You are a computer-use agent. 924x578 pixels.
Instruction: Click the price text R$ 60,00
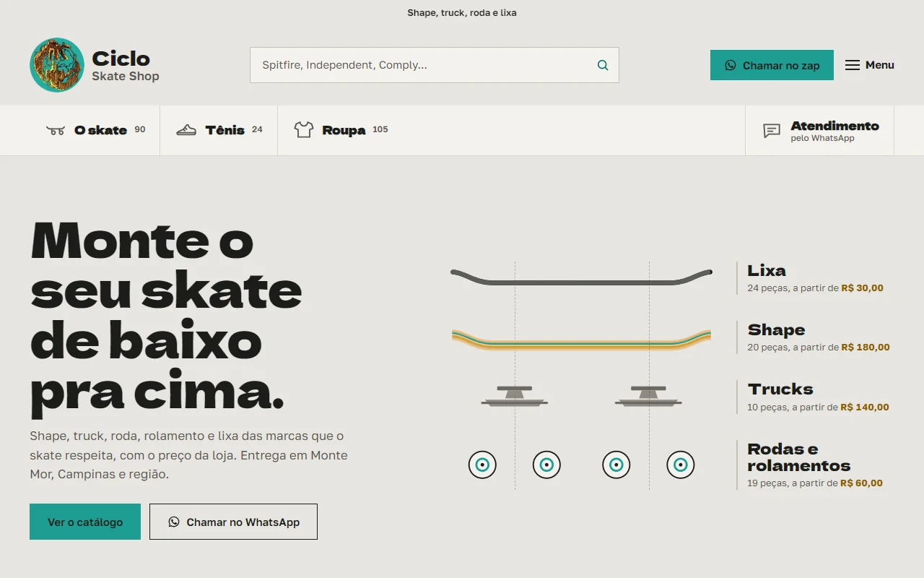[x=861, y=483]
